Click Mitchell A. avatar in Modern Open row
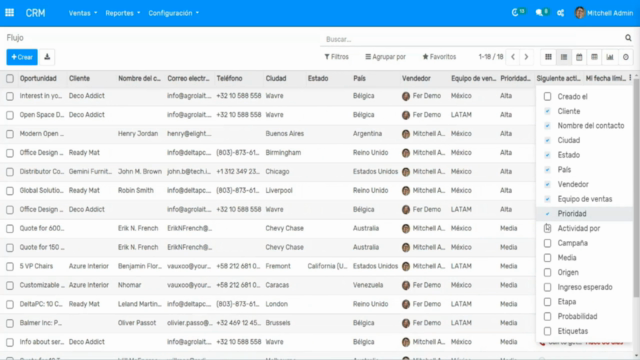The height and width of the screenshot is (360, 640). [406, 134]
